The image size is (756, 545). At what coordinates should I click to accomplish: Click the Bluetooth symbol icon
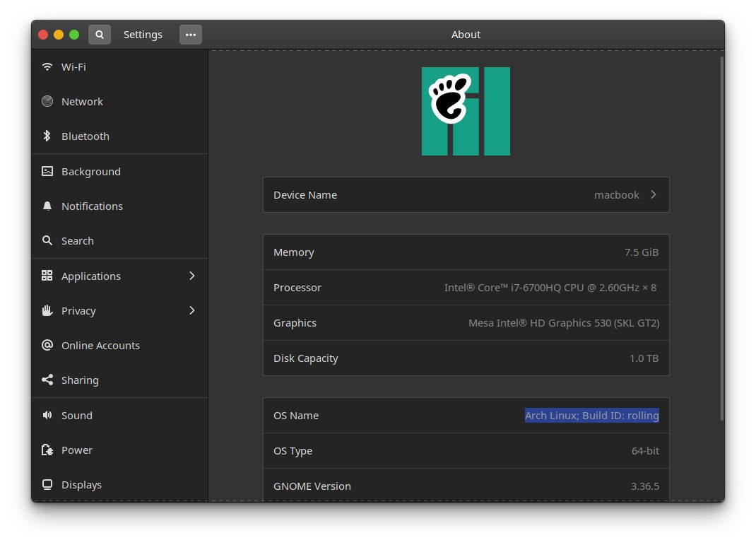[47, 136]
